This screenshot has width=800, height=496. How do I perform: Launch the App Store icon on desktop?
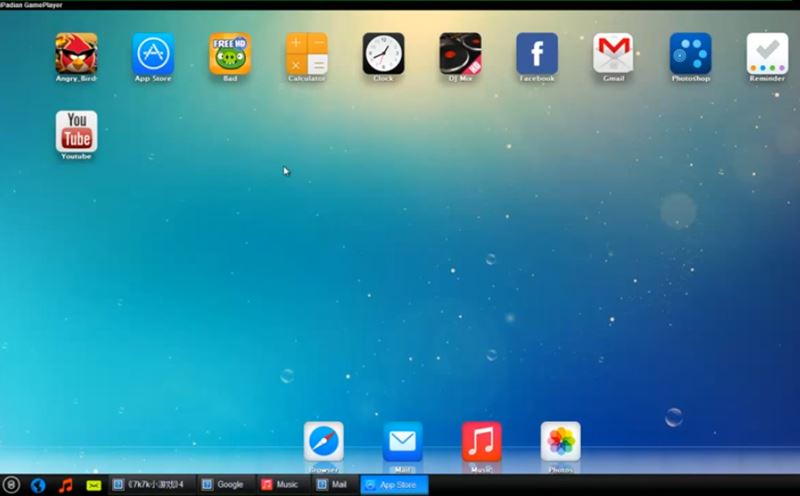153,54
